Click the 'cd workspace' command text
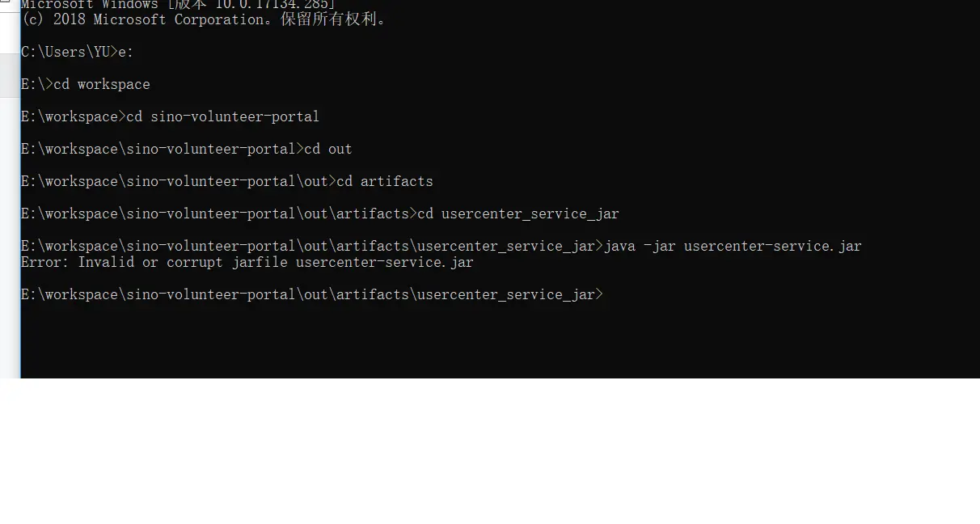Screen dimensions: 980x524 point(102,84)
